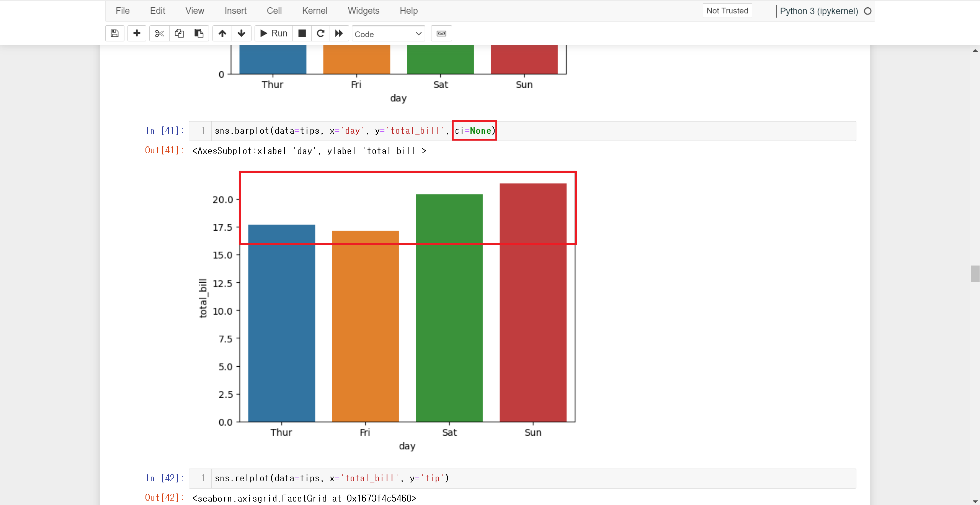Open the Kernel menu
The image size is (980, 505).
(314, 11)
